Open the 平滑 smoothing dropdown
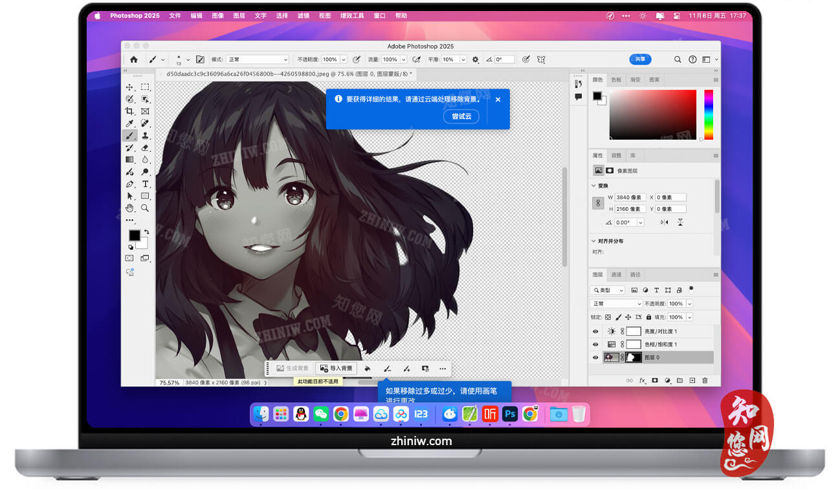The width and height of the screenshot is (840, 504). coord(463,60)
